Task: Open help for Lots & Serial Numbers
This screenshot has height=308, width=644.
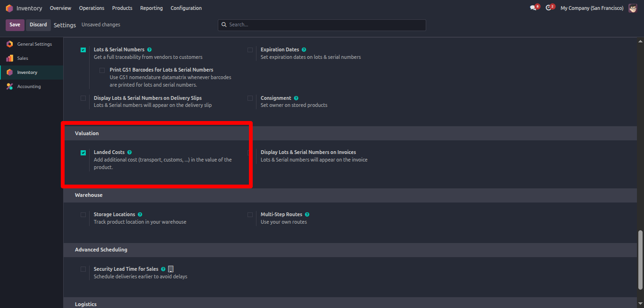Action: [x=149, y=49]
